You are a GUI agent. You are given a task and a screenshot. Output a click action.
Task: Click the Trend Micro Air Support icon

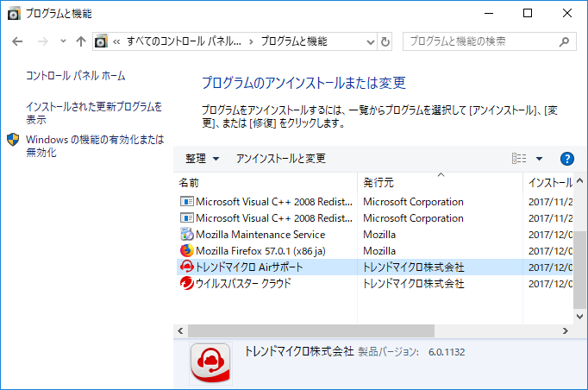[x=187, y=267]
